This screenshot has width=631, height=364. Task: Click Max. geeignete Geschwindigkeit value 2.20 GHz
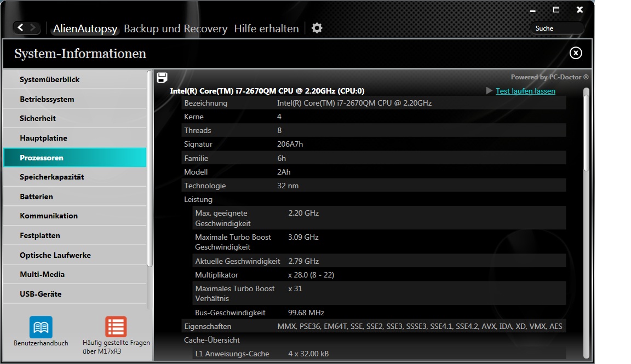pos(303,213)
